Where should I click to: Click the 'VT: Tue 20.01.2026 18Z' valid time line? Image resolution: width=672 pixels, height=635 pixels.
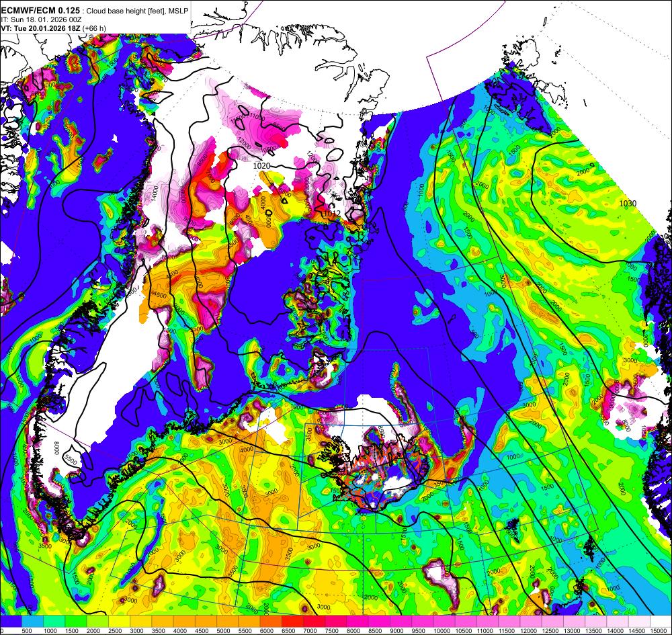point(41,28)
